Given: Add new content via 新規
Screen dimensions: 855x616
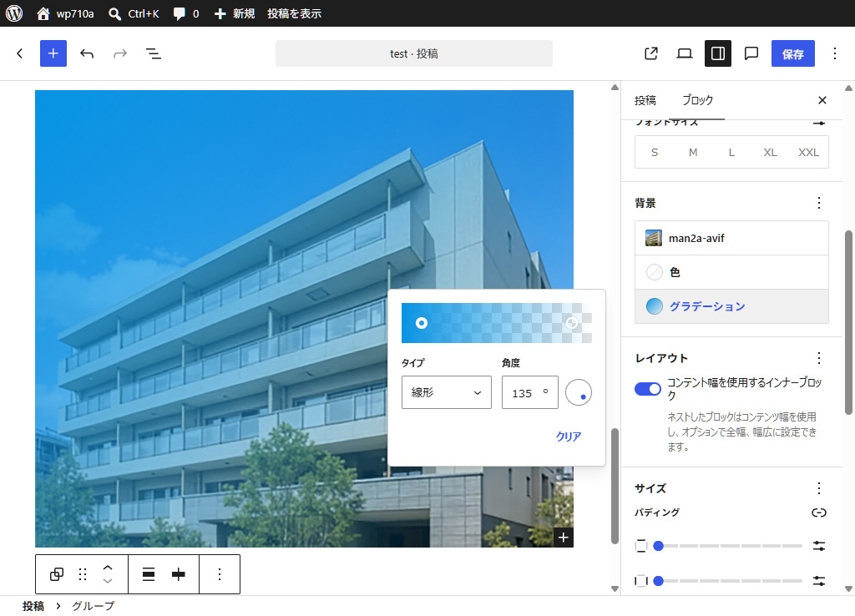Looking at the screenshot, I should (x=235, y=13).
